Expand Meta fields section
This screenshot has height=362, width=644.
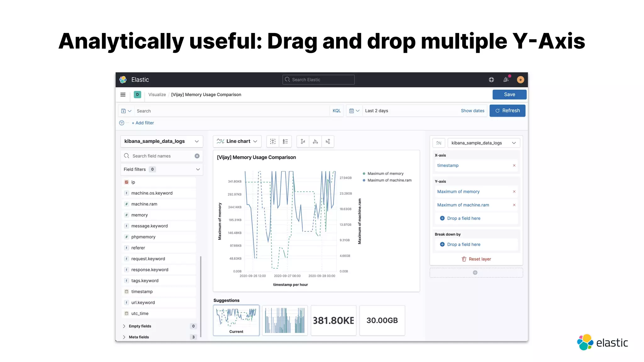coord(159,337)
